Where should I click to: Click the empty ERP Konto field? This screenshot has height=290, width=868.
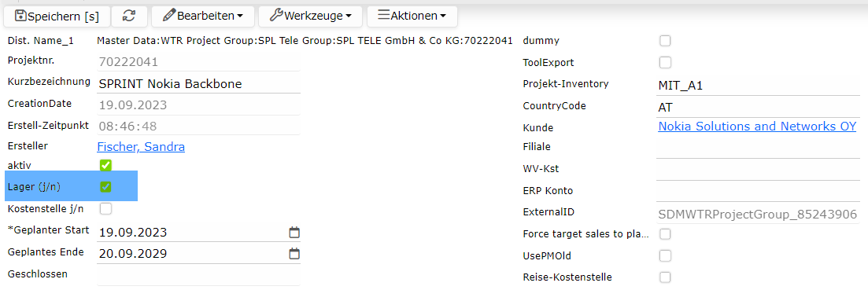[x=758, y=192]
